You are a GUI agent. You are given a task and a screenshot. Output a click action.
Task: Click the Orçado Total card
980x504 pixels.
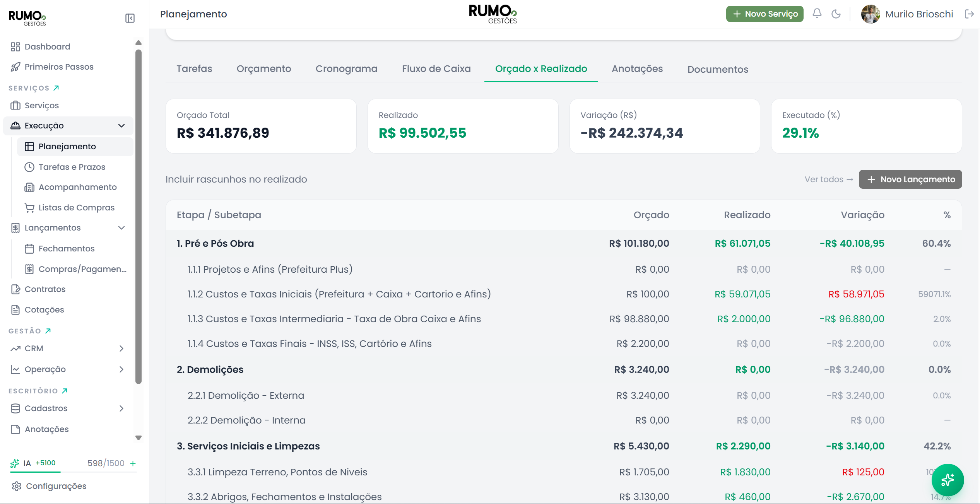261,126
